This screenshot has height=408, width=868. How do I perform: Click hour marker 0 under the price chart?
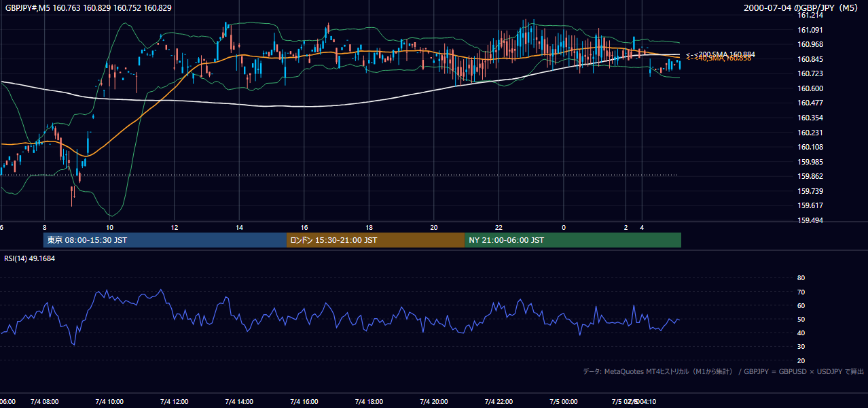tap(564, 227)
